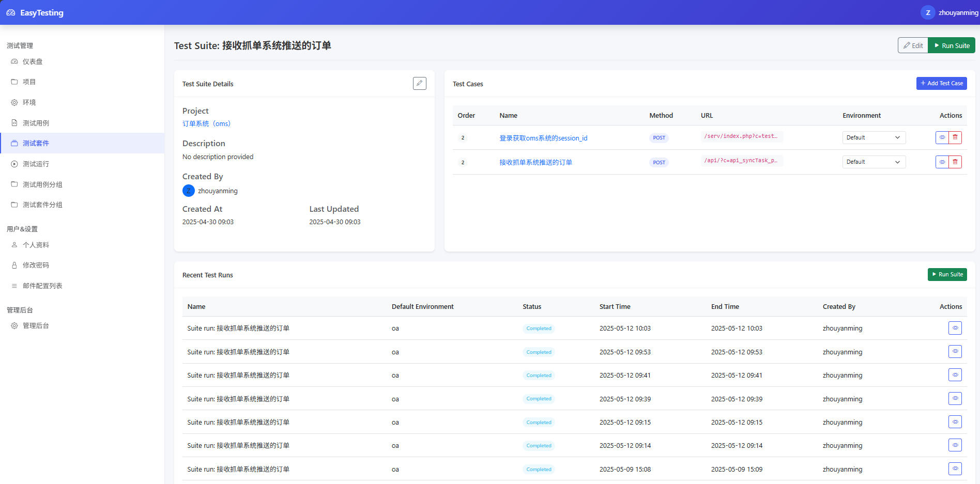Click the Start Time column header
Image resolution: width=980 pixels, height=484 pixels.
(615, 307)
